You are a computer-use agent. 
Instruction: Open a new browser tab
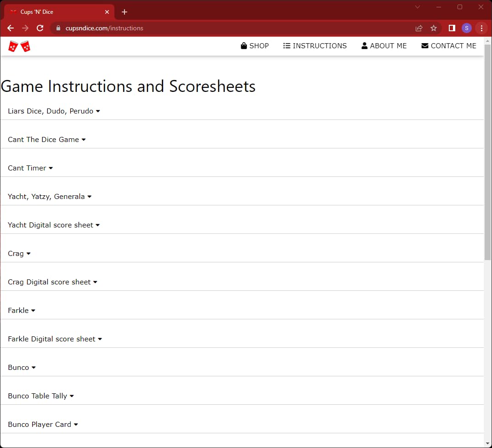[124, 12]
